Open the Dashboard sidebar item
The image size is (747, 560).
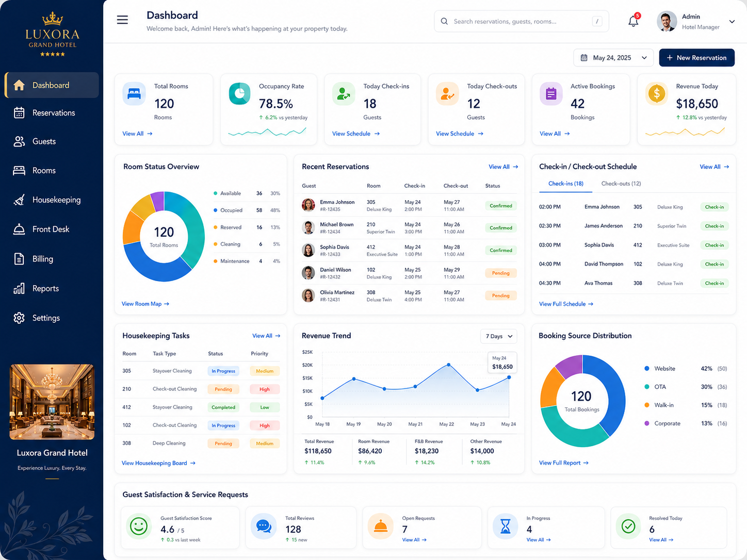[x=52, y=85]
